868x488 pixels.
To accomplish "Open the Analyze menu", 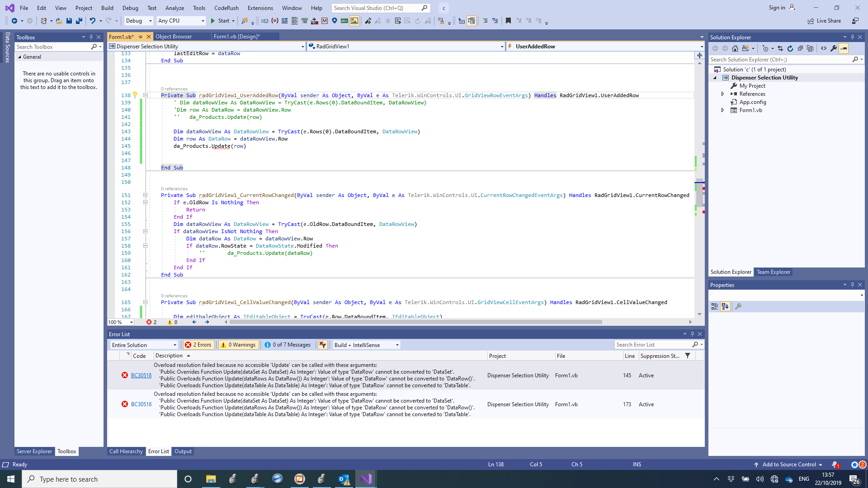I will [175, 8].
